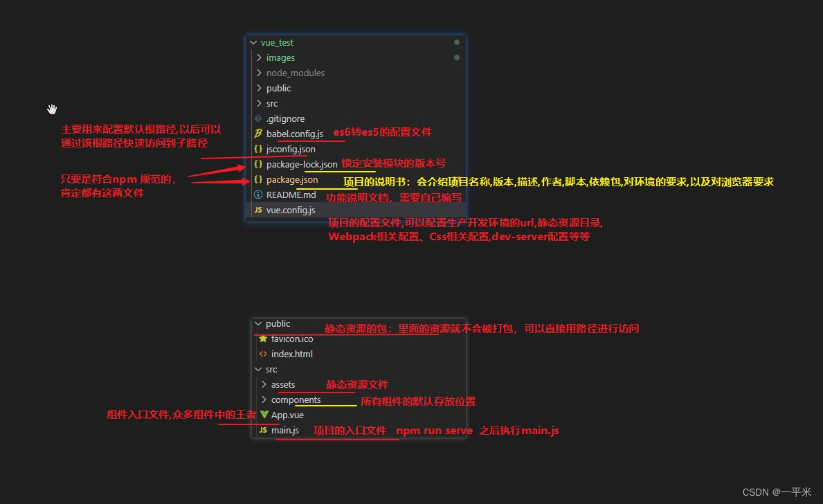Click the git status dot on images
The height and width of the screenshot is (504, 823).
coord(457,57)
